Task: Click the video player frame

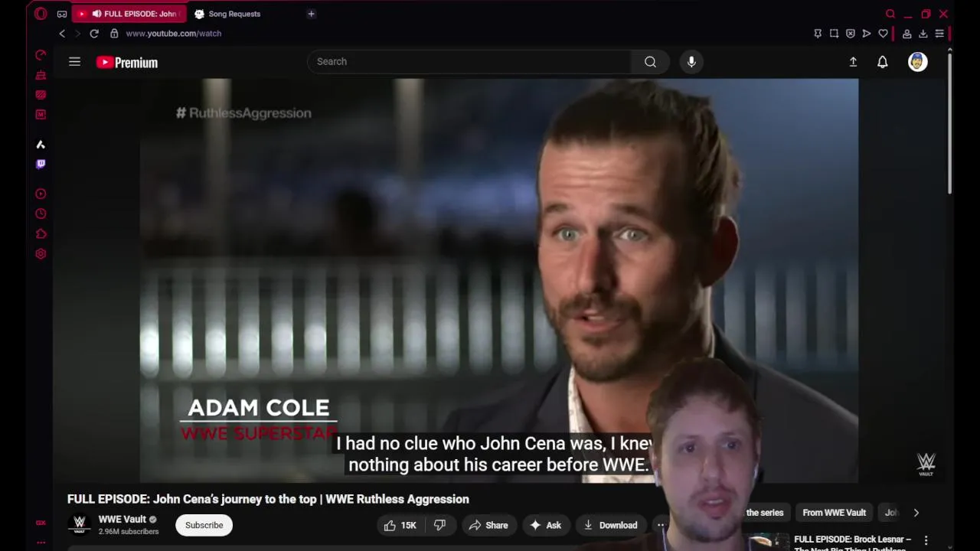Action: coord(498,280)
